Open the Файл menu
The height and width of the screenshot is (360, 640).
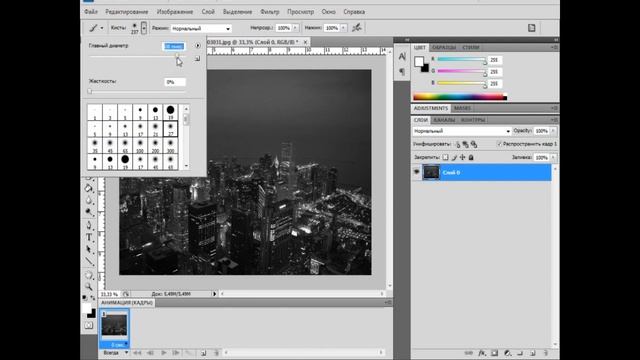91,12
